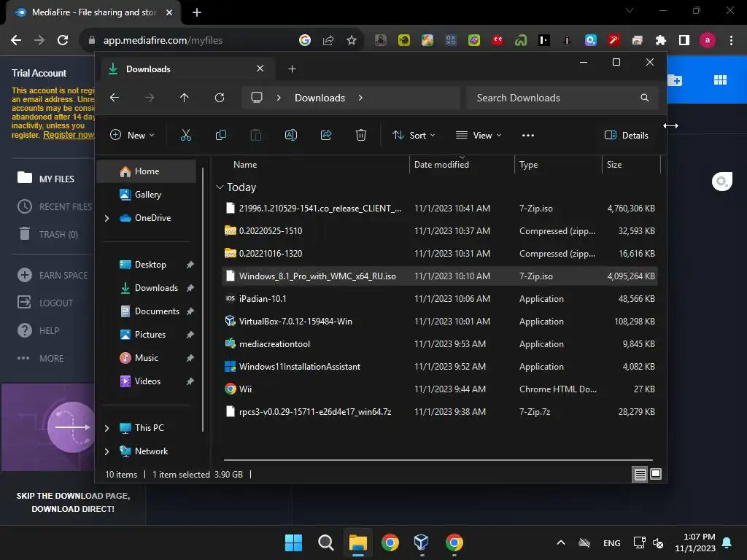
Task: Close the Downloads Explorer tab
Action: [260, 69]
